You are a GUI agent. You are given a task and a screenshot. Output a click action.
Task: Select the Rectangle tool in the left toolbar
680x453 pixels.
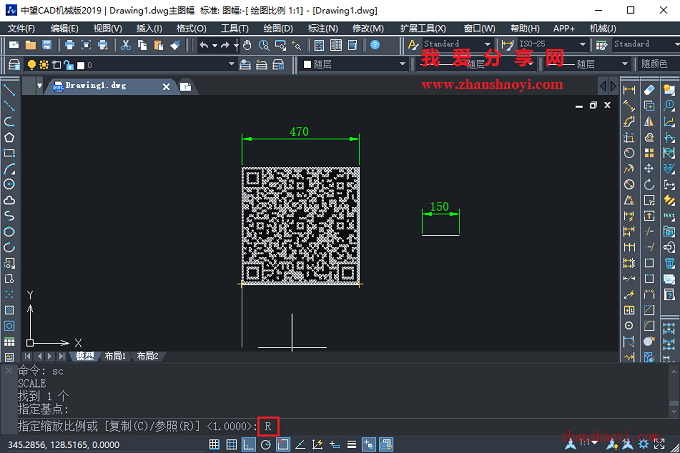coord(9,153)
